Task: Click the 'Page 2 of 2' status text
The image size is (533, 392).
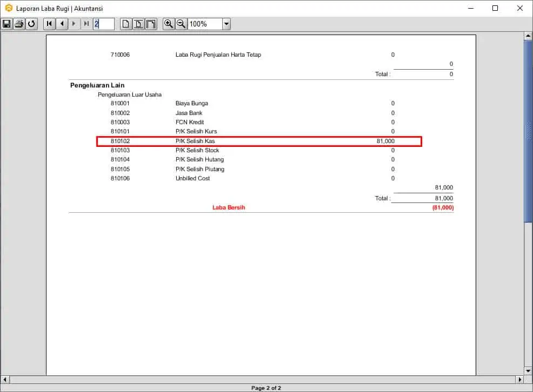Action: (266, 388)
